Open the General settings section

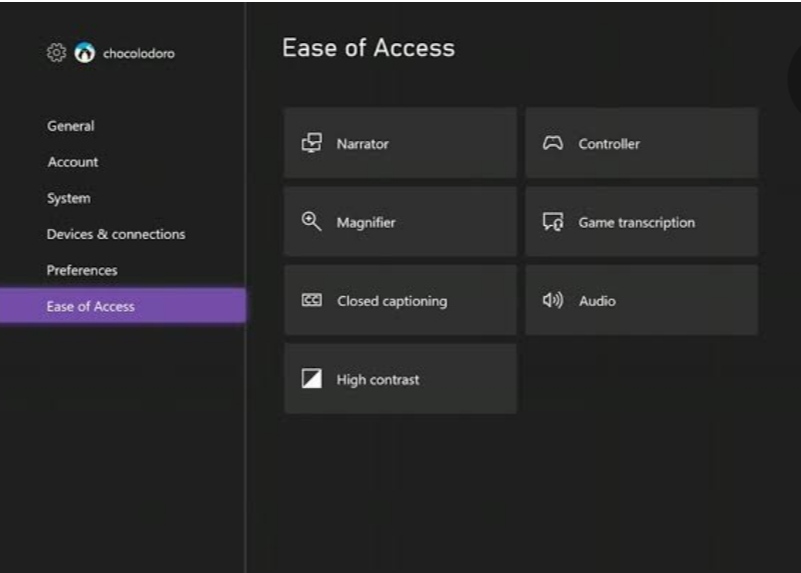[70, 126]
